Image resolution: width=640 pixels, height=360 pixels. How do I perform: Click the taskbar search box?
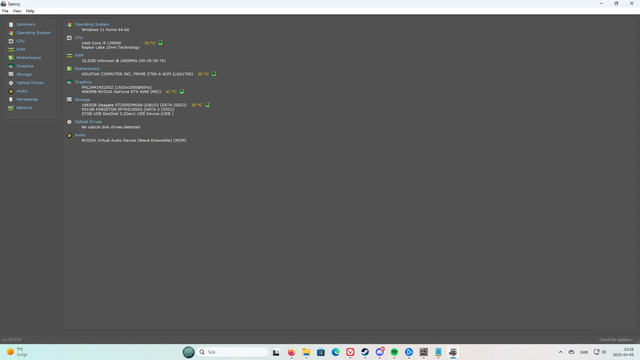[233, 352]
